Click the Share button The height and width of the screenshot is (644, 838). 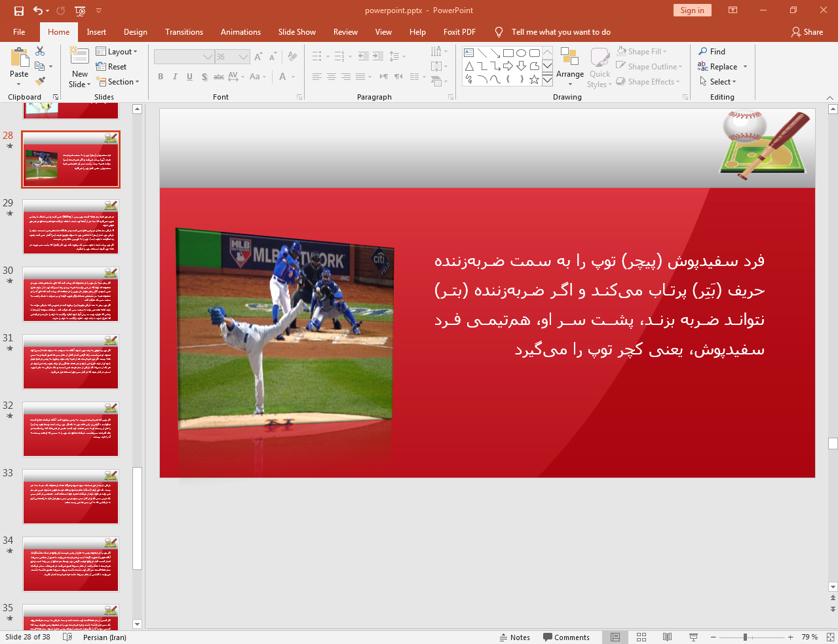pos(807,31)
